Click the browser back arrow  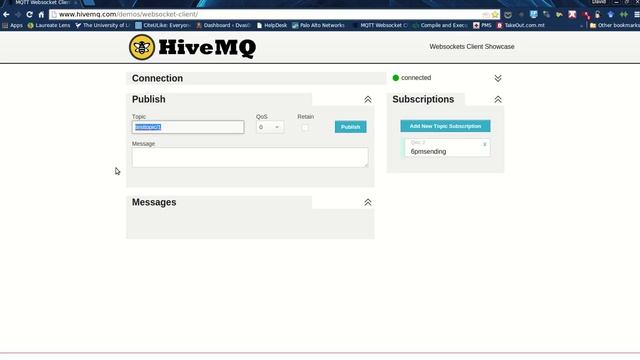(6, 14)
